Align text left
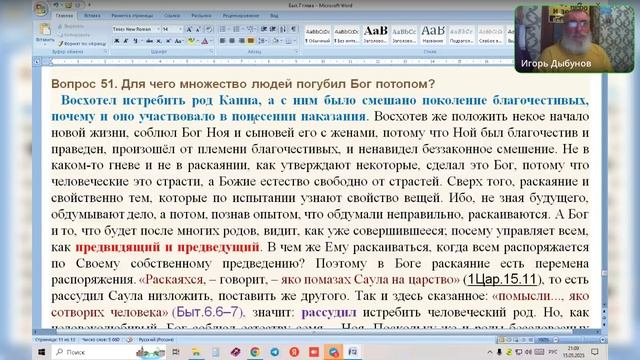640x360 pixels. [x=222, y=41]
